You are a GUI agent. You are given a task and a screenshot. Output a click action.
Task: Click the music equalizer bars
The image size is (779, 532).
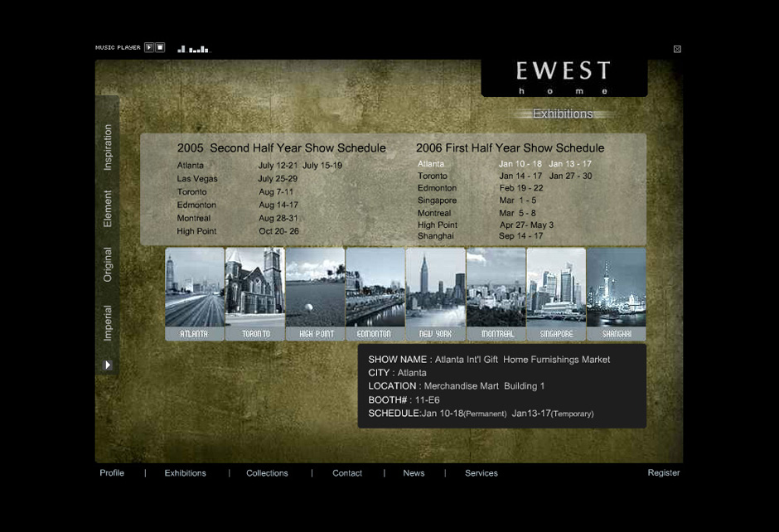[194, 49]
